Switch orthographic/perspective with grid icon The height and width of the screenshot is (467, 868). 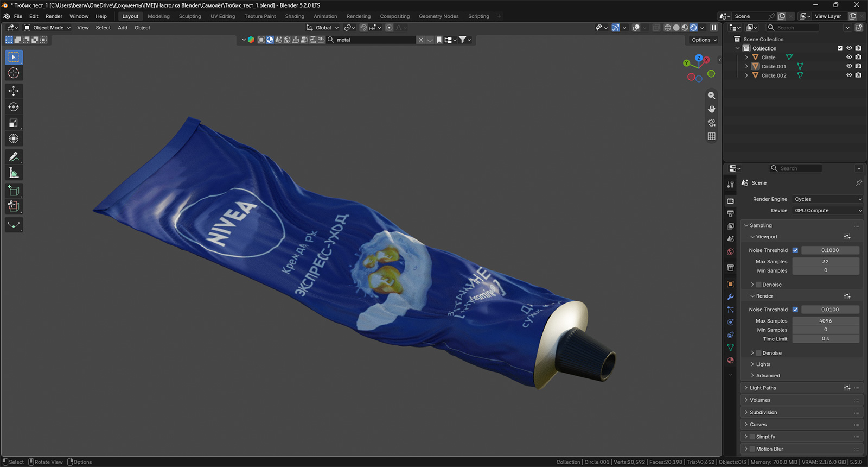click(x=711, y=136)
